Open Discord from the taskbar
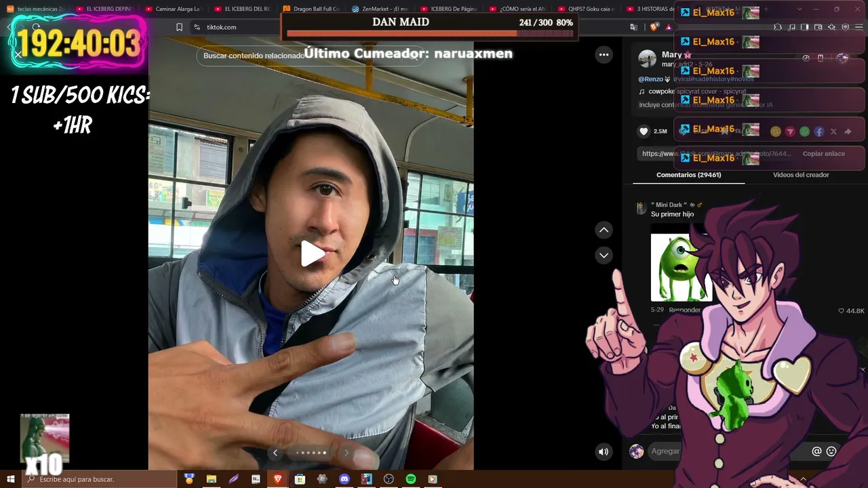This screenshot has width=868, height=488. coord(344,479)
